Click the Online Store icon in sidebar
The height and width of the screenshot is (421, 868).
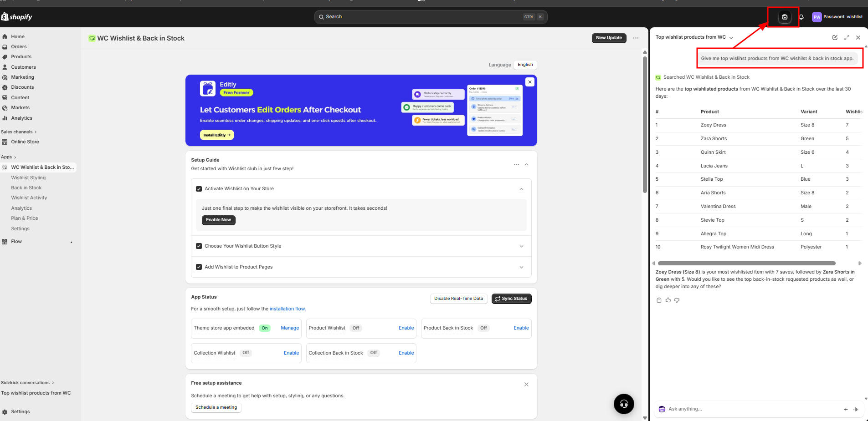coord(5,142)
